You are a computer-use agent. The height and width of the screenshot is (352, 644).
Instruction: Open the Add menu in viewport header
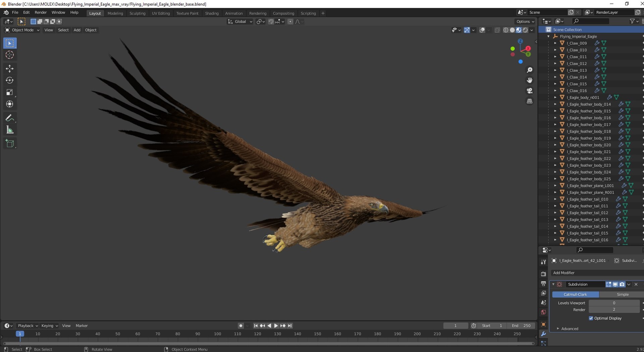[x=77, y=30]
